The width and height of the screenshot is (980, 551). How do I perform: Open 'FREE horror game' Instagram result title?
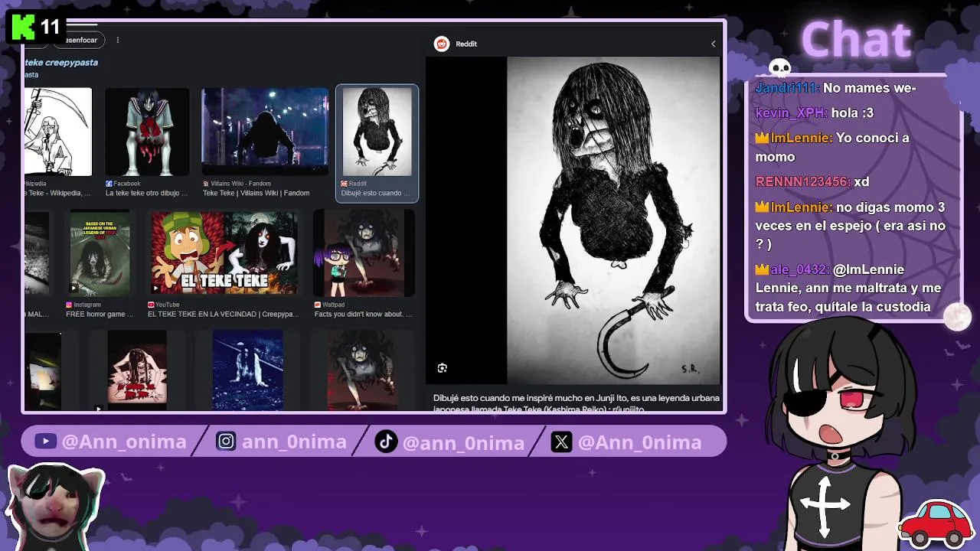[100, 315]
